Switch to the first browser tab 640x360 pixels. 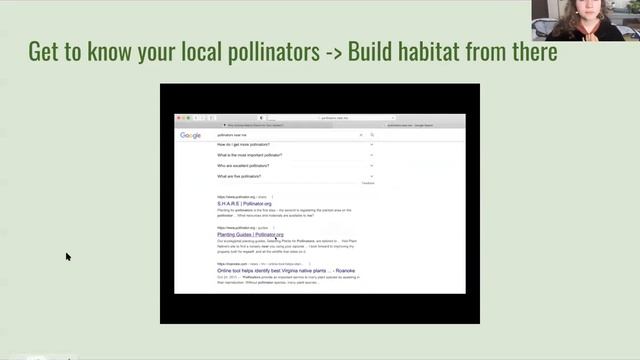254,125
